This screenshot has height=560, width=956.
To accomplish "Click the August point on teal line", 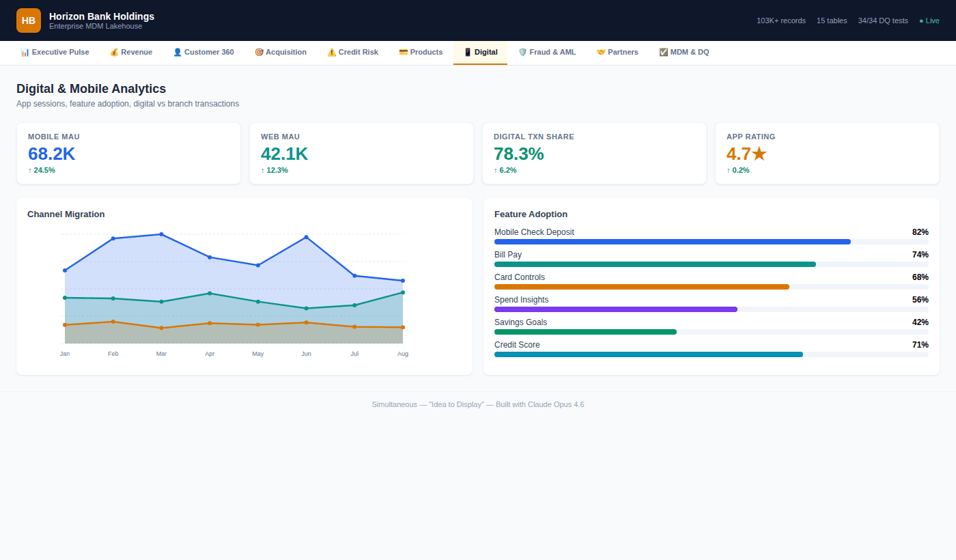I will [403, 292].
